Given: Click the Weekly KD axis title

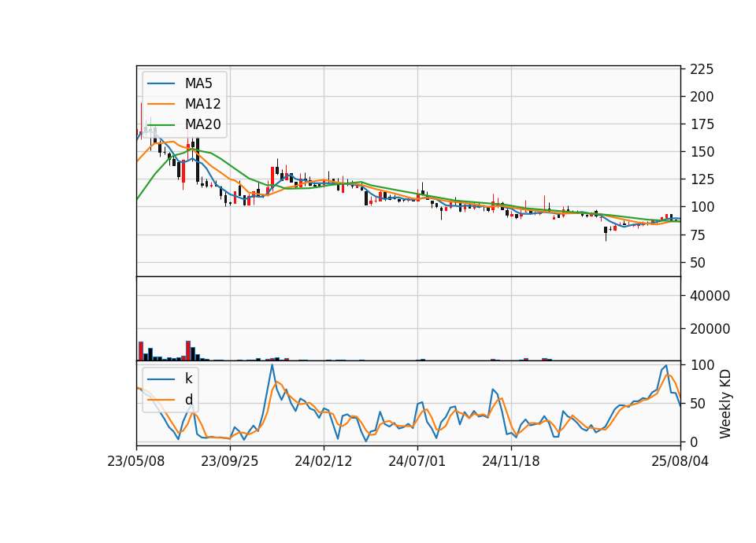Looking at the screenshot, I should 724,404.
